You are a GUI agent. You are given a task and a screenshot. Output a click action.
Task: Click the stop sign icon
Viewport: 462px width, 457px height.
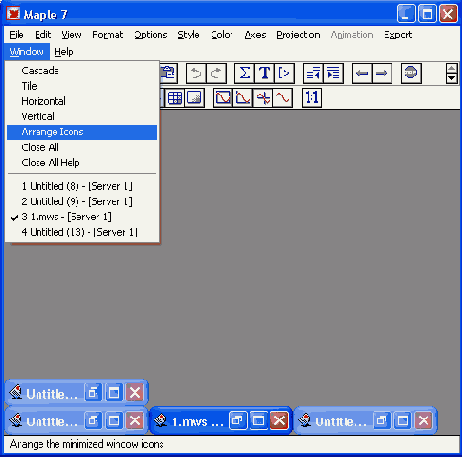(x=411, y=73)
